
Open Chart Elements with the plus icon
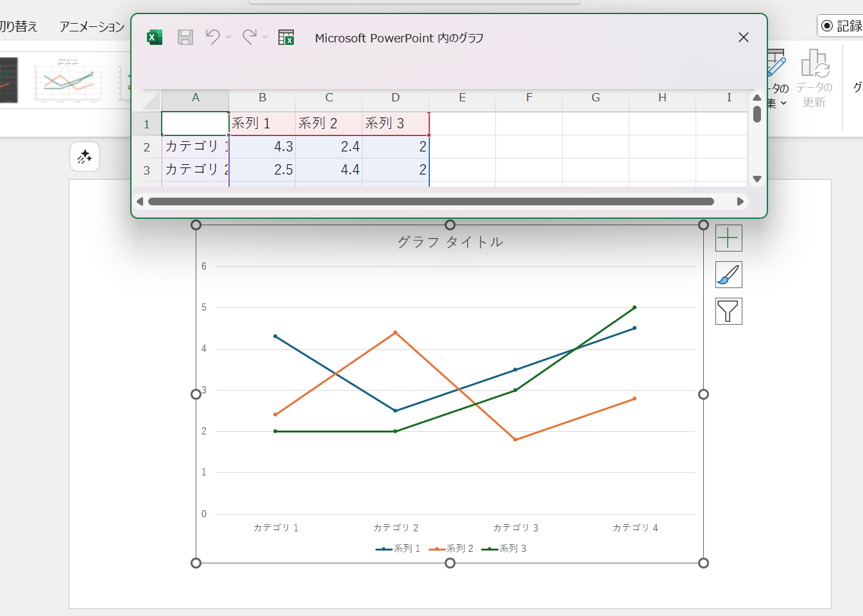point(728,237)
